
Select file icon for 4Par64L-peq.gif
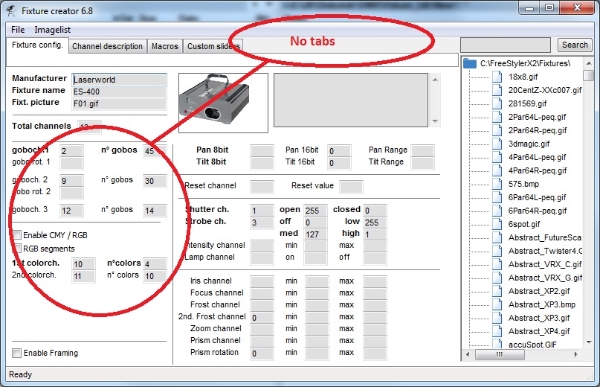click(x=497, y=157)
